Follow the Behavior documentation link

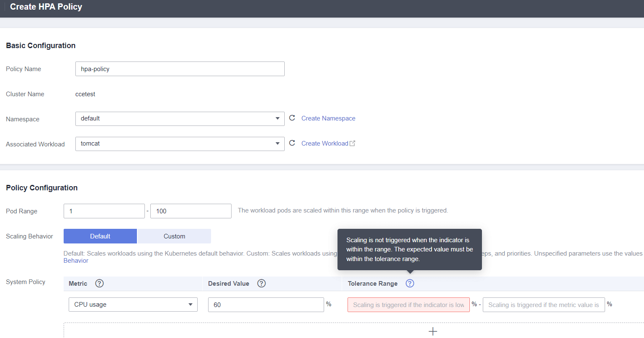coord(76,261)
